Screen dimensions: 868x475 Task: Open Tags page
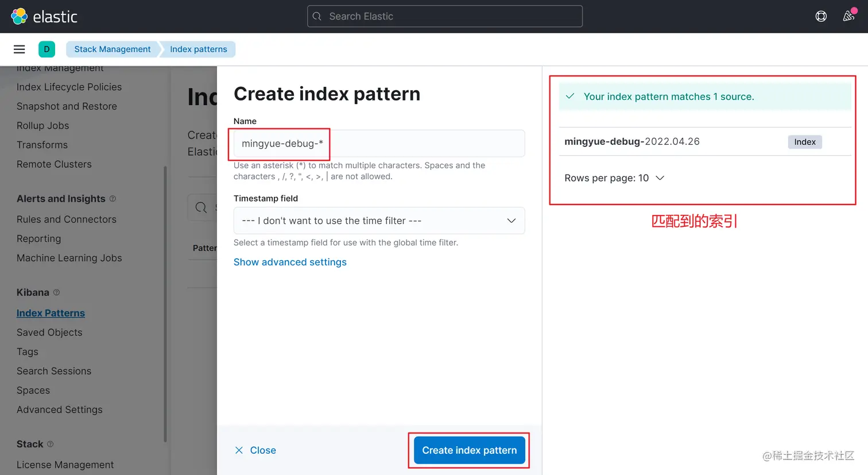pos(28,352)
